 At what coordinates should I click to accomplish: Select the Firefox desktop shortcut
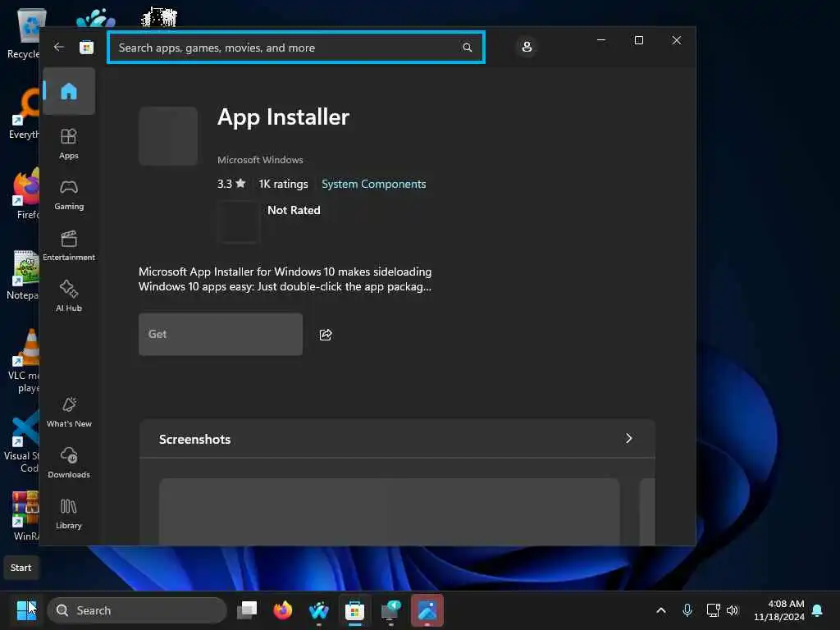click(25, 194)
